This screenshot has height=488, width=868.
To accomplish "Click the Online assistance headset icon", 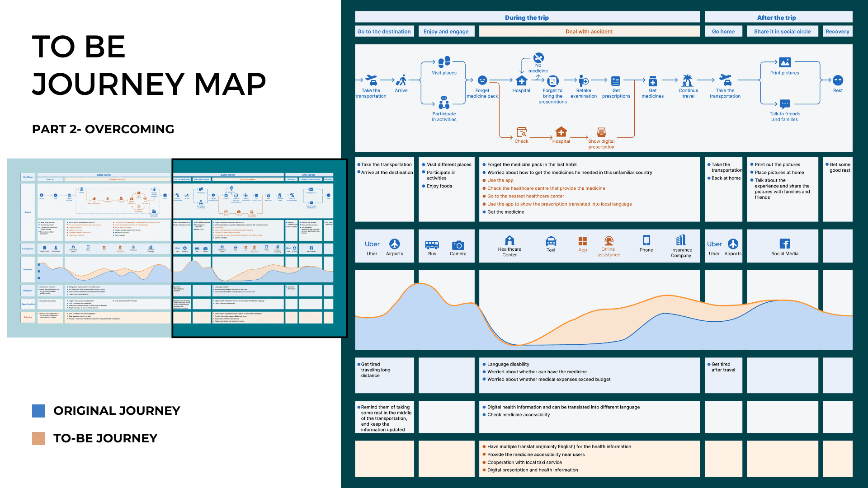I will click(x=609, y=240).
